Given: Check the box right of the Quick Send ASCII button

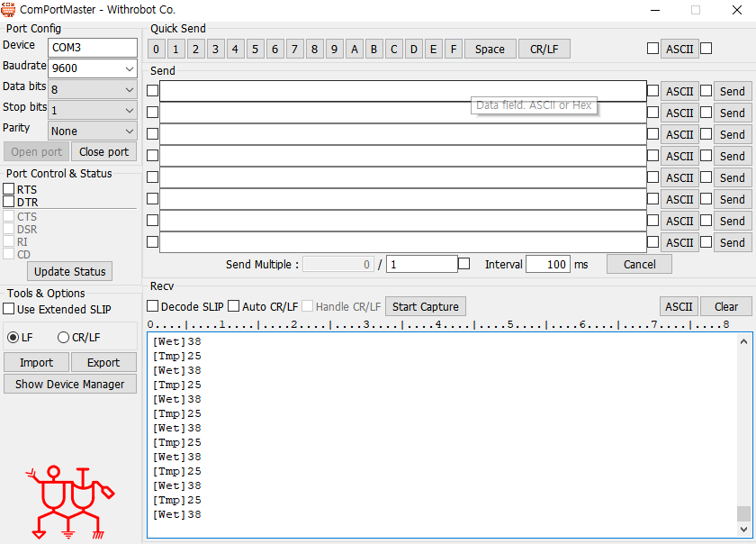Looking at the screenshot, I should [x=706, y=49].
